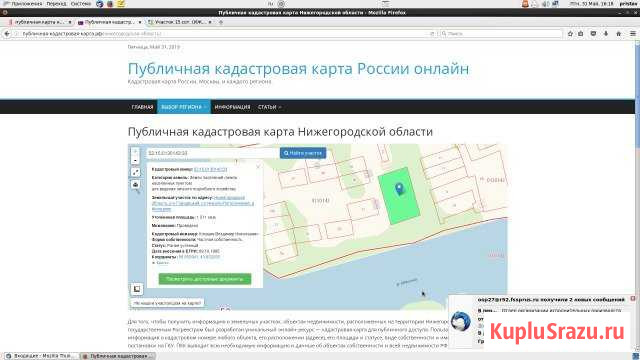
Task: Click the clock in the top panel
Action: click(x=592, y=4)
